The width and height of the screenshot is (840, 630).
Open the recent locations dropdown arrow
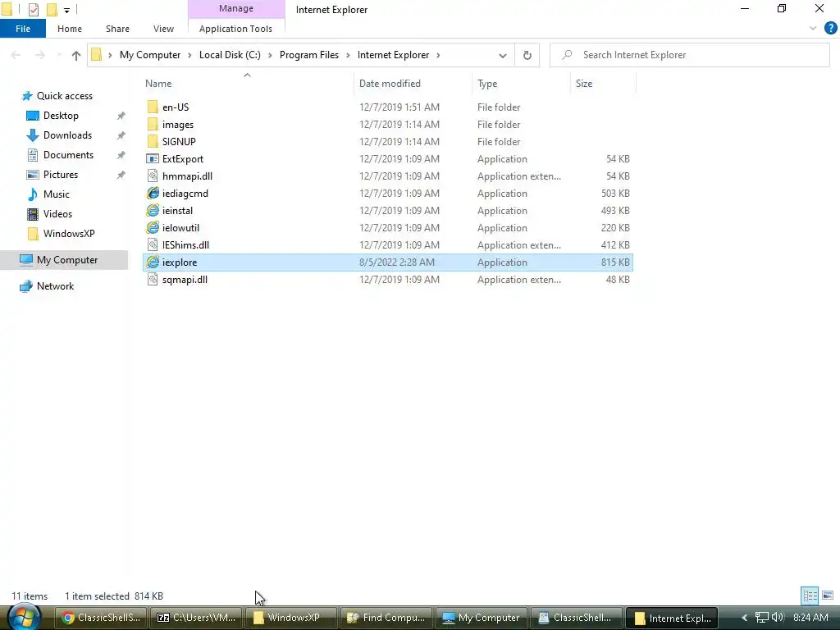[59, 55]
